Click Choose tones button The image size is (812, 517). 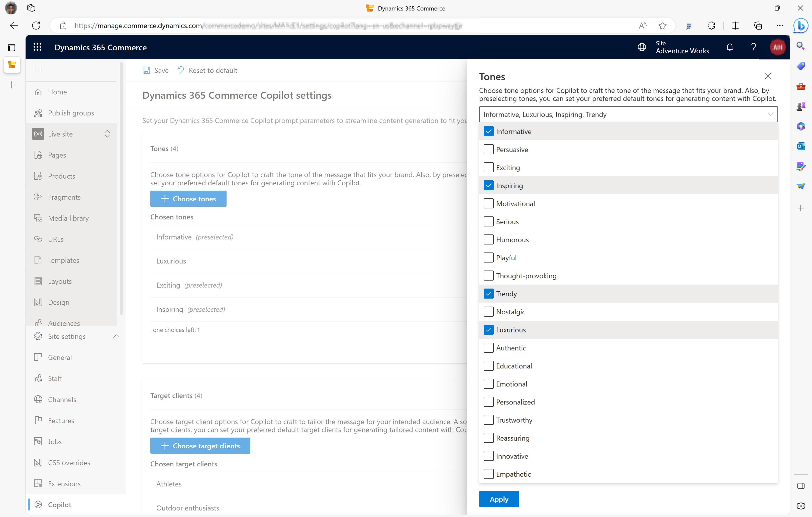pyautogui.click(x=189, y=199)
